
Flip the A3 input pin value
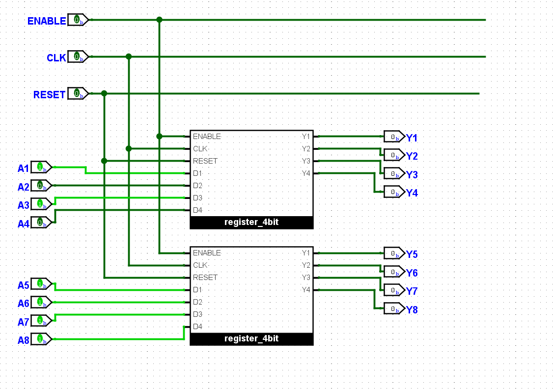(x=40, y=204)
